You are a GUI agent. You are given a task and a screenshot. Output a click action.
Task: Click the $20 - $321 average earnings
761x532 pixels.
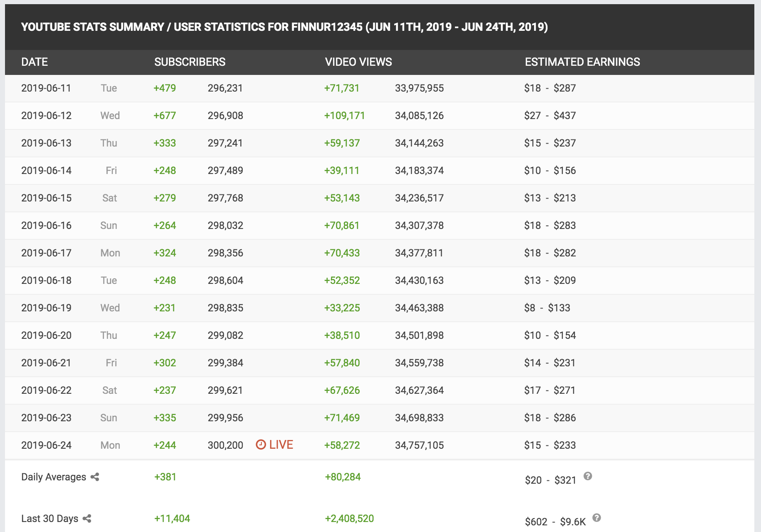[550, 480]
